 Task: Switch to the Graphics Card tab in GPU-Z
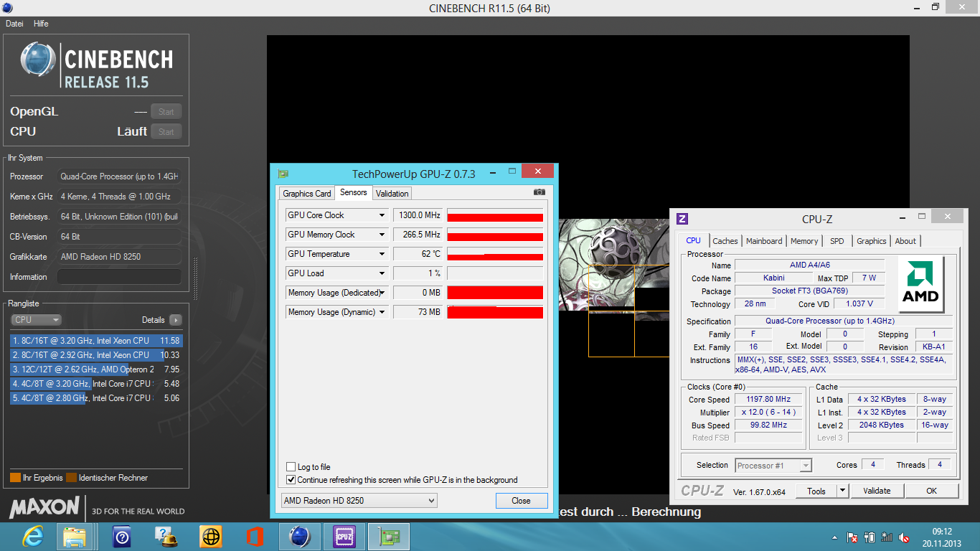(307, 193)
